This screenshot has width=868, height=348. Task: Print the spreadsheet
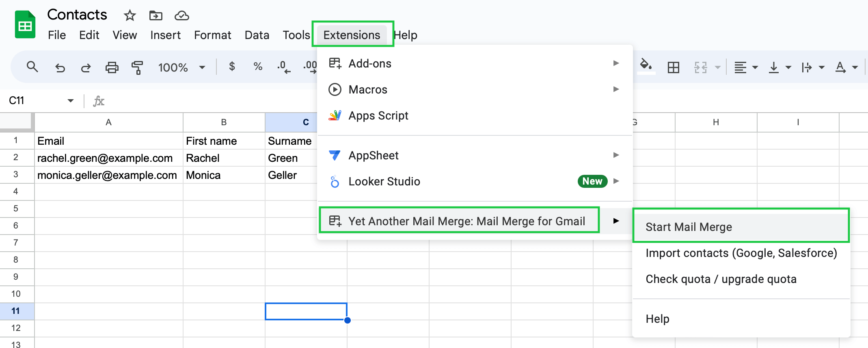112,67
